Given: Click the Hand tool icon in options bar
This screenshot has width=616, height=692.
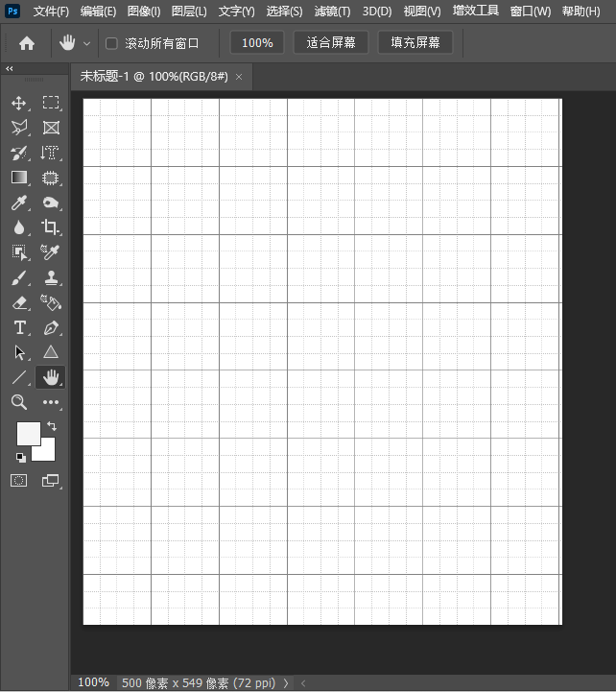Looking at the screenshot, I should tap(67, 43).
